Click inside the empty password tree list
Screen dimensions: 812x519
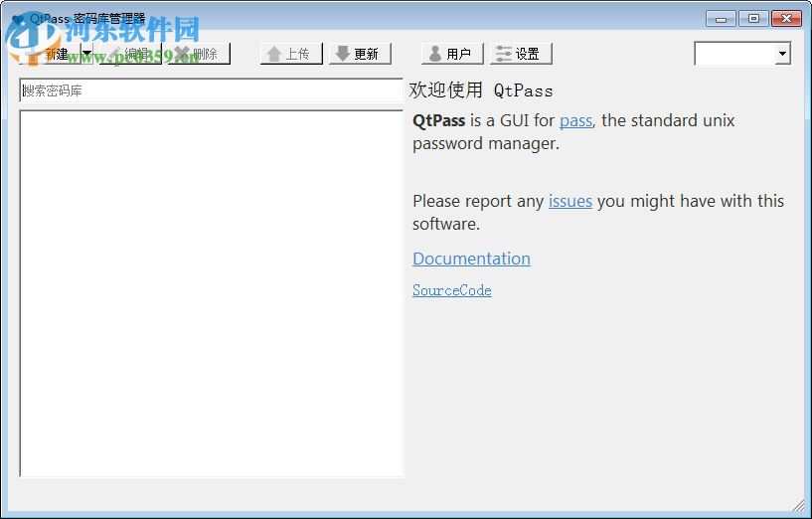(212, 293)
